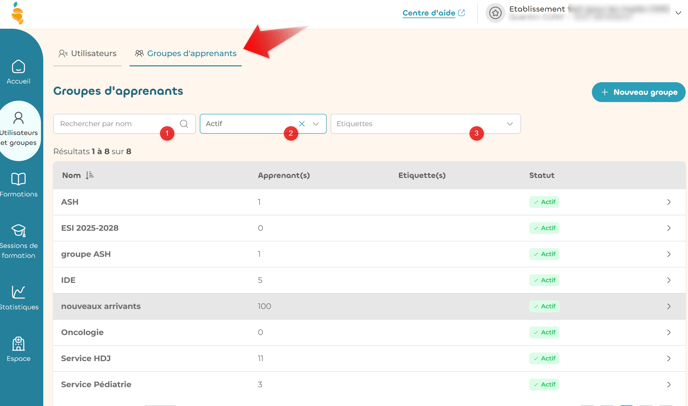Click the orange logo at top left

(17, 13)
